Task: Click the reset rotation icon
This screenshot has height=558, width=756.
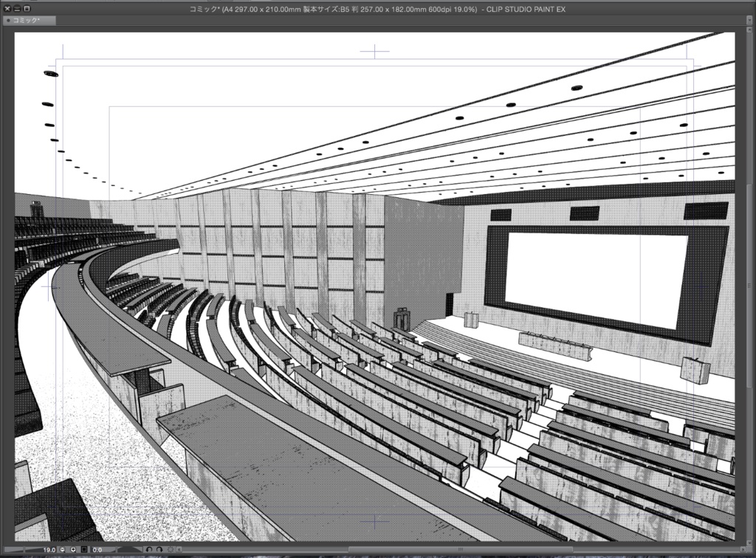Action: click(x=171, y=550)
